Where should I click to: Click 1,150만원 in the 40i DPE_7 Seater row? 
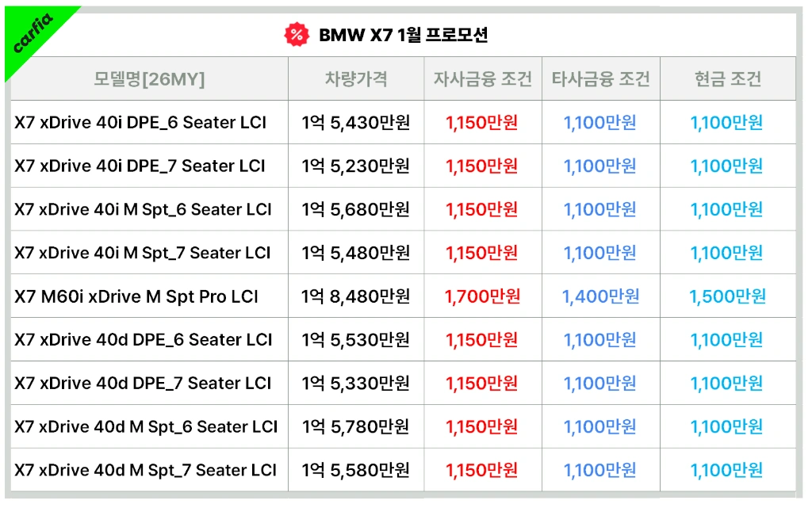tap(482, 166)
